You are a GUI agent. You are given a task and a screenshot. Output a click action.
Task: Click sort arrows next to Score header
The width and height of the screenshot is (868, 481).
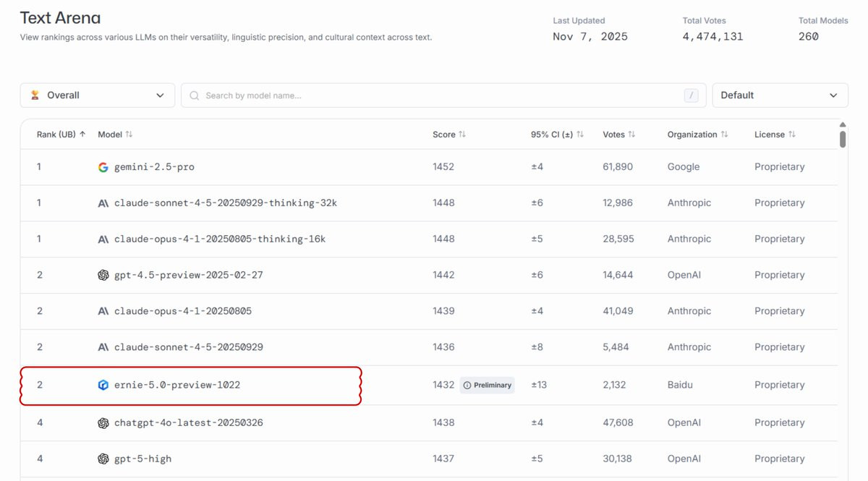click(462, 135)
